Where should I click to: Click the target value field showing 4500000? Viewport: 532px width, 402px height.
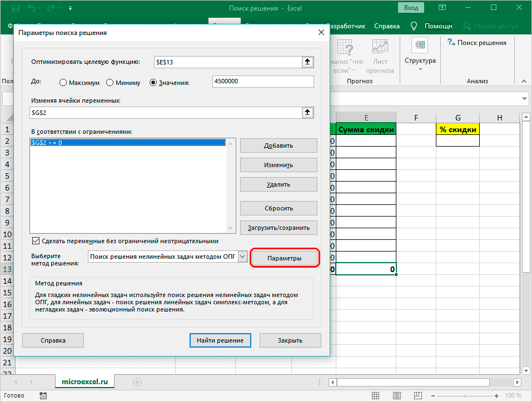[x=263, y=82]
